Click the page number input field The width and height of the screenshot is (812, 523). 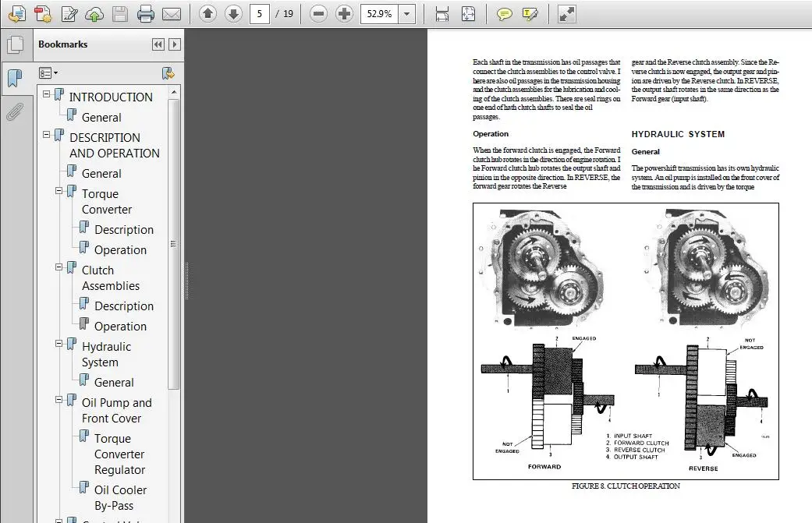pos(260,14)
